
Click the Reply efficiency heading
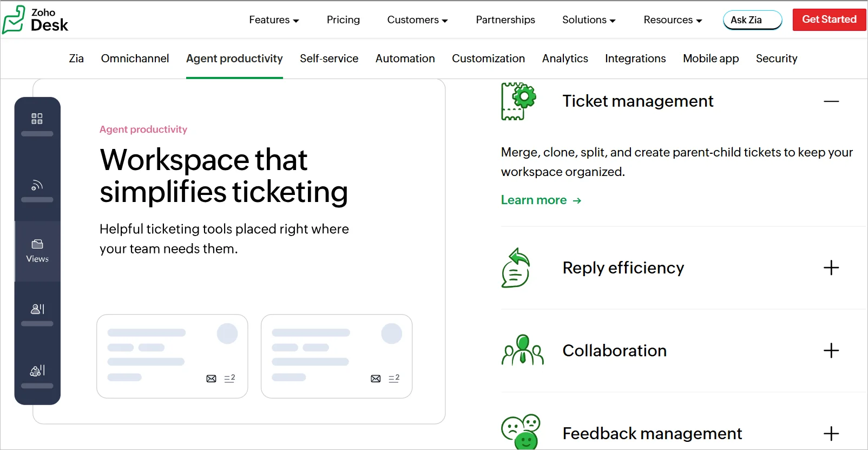click(x=623, y=268)
